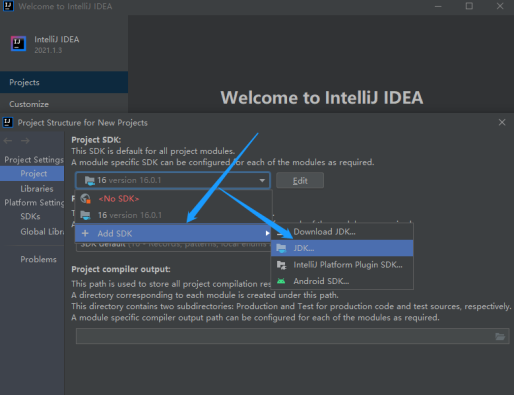Choose the JDK... menu entry
The width and height of the screenshot is (514, 395).
(x=342, y=248)
